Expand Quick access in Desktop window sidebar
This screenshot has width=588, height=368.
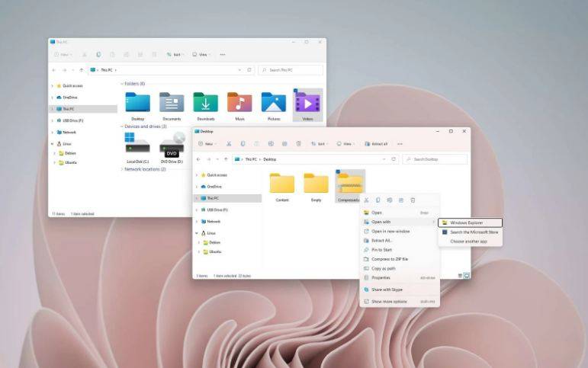click(x=197, y=175)
